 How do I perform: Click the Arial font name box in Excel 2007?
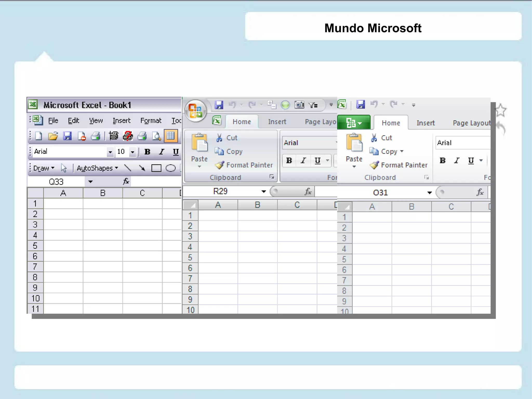click(x=309, y=143)
